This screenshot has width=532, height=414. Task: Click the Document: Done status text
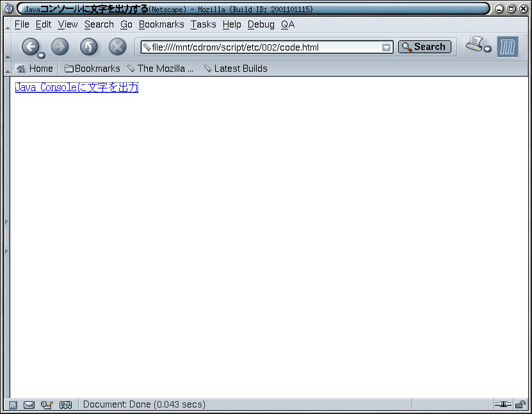click(x=144, y=404)
